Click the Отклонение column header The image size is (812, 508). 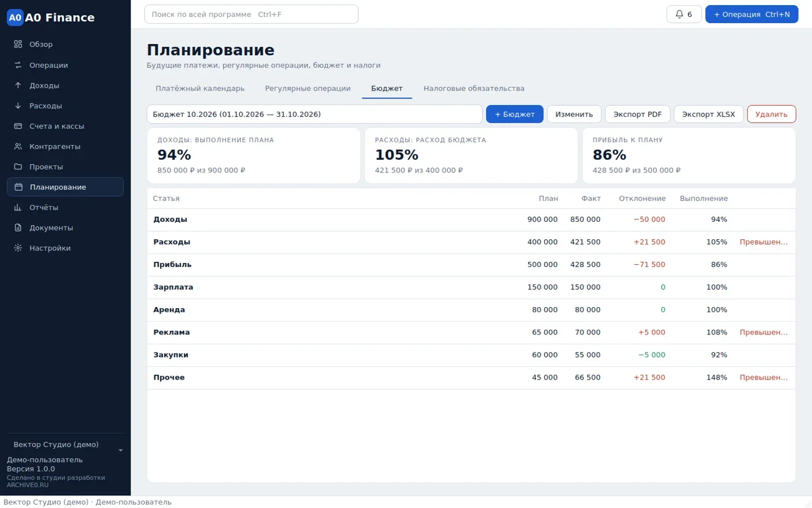click(642, 199)
